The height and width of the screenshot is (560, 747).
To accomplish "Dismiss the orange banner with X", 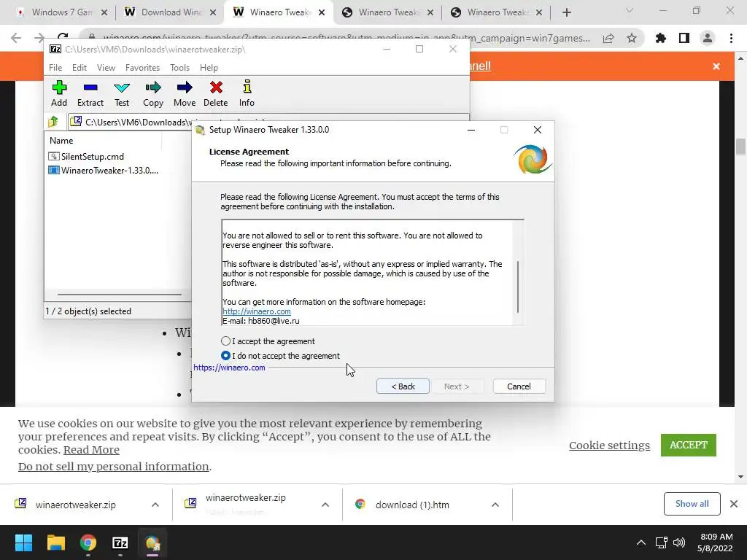I will coord(716,66).
